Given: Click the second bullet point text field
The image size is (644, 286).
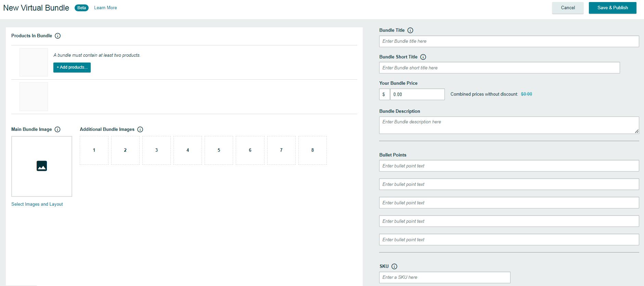Looking at the screenshot, I should (x=509, y=184).
